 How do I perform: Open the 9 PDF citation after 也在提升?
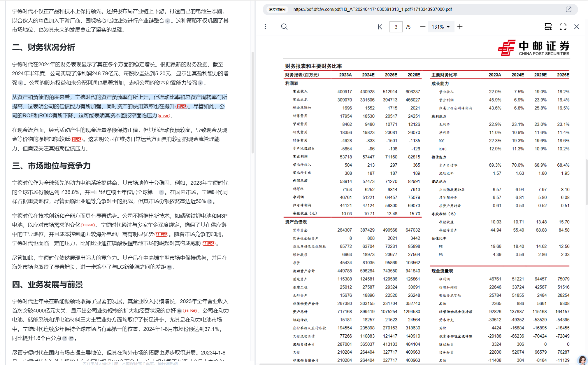click(181, 106)
